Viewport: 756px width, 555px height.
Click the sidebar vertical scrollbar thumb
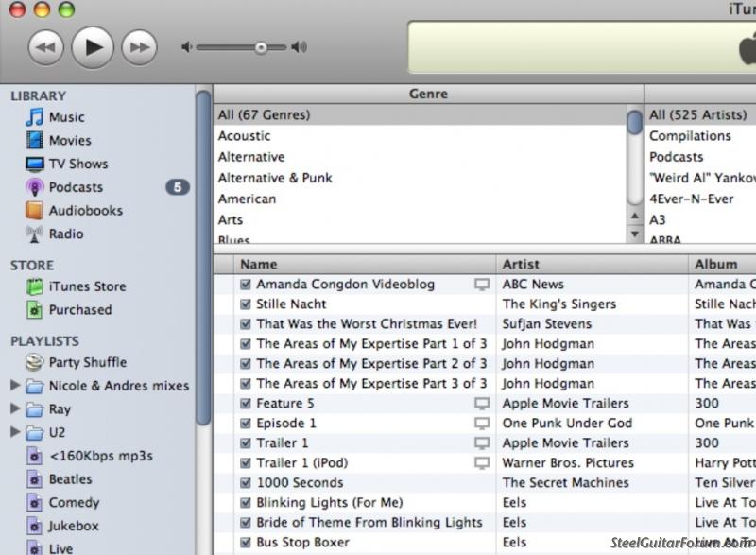pos(203,258)
